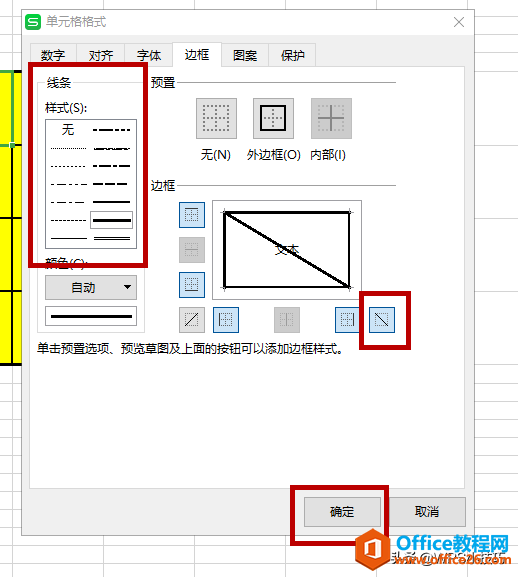Viewport: 518px width, 577px height.
Task: Open the 自动 color dropdown
Action: [91, 287]
